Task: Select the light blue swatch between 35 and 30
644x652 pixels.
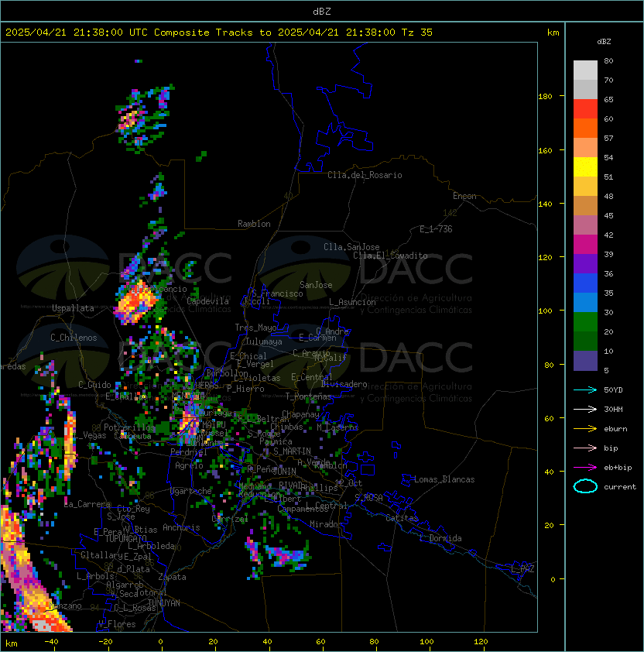Action: pos(585,303)
